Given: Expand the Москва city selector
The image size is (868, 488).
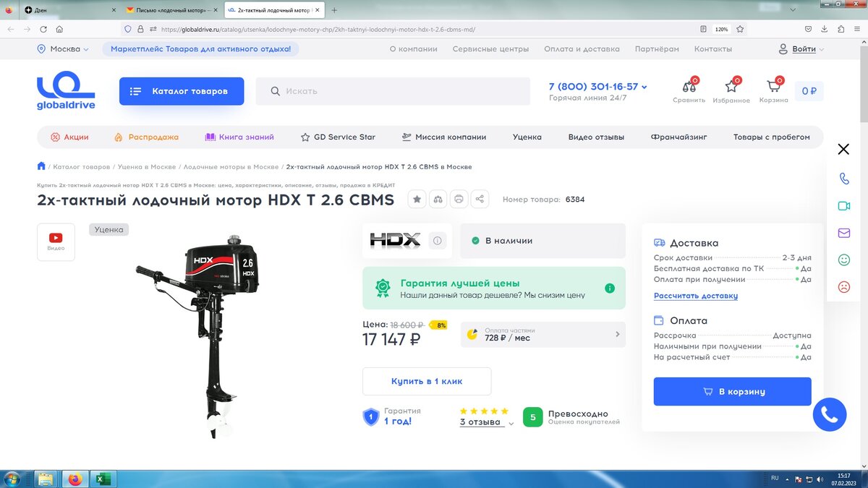Looking at the screenshot, I should pyautogui.click(x=64, y=49).
